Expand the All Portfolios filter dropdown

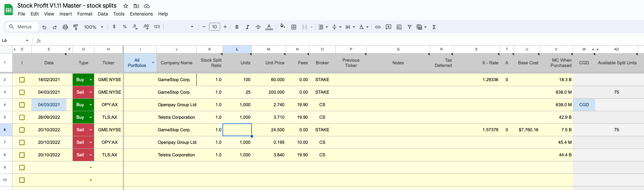tap(153, 63)
